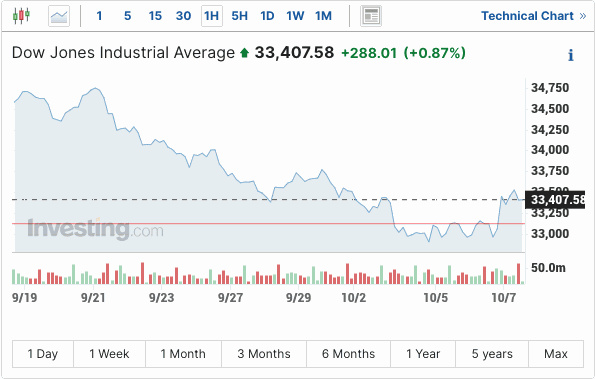595x379 pixels.
Task: Click the 33,407.58 current price label
Action: [294, 53]
